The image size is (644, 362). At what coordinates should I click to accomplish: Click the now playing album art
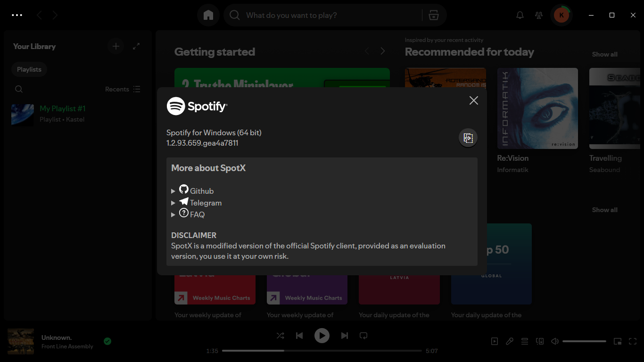[21, 341]
